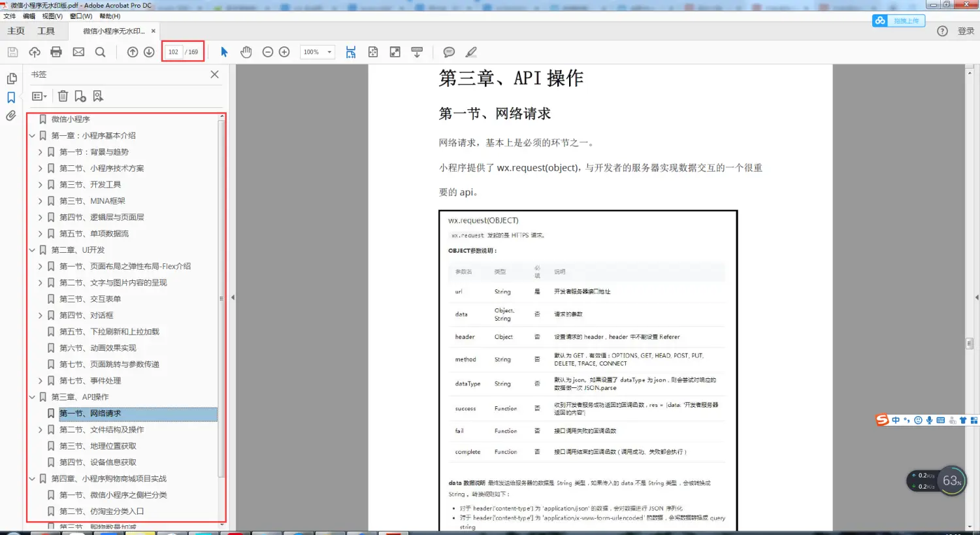This screenshot has height=535, width=980.
Task: Click the upload to cloud icon
Action: [35, 52]
